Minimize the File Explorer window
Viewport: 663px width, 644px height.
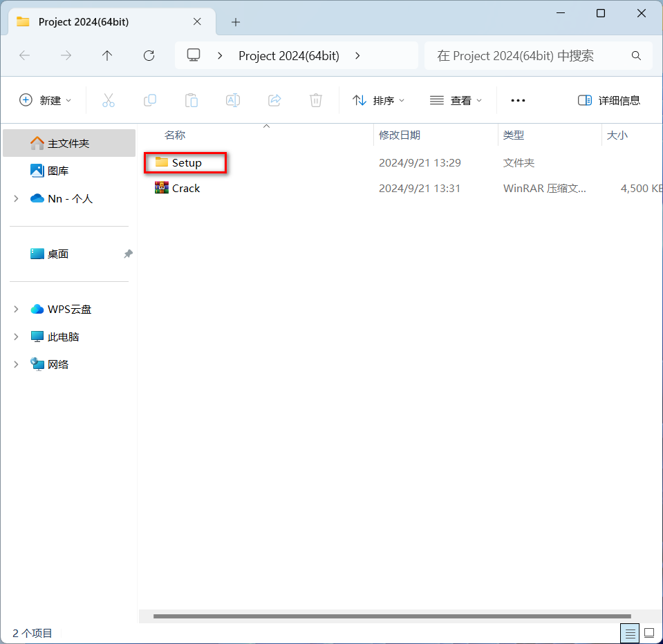click(561, 13)
